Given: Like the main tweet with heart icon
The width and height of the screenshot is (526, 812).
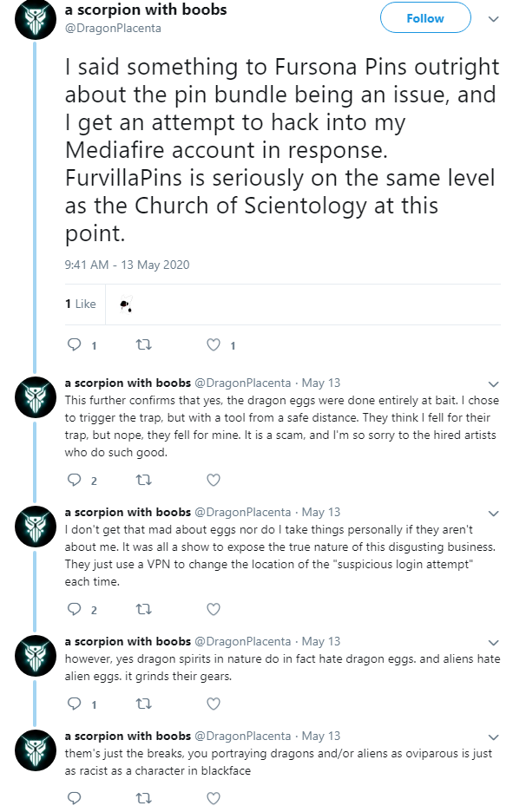Looking at the screenshot, I should pyautogui.click(x=213, y=344).
